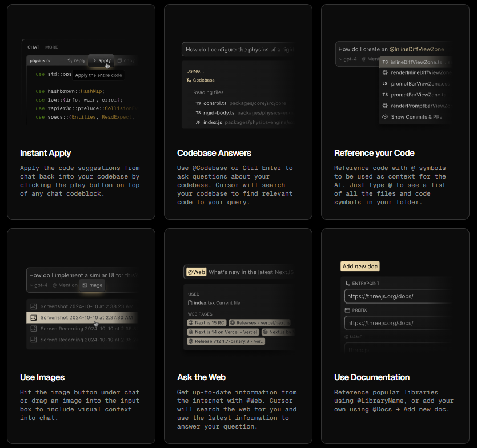Click the Codebase branch icon under USING
Screen dimensions: 477x448
tap(189, 80)
